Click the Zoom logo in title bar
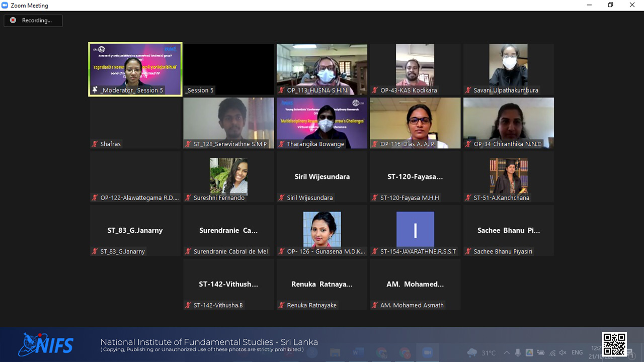 point(6,6)
